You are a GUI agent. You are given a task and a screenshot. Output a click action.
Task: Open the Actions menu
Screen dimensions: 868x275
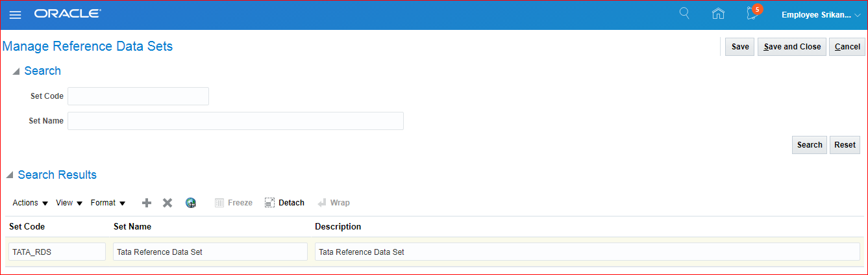point(30,203)
